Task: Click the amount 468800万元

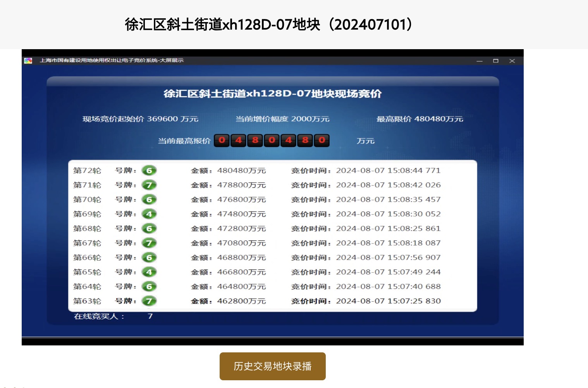Action: click(241, 258)
